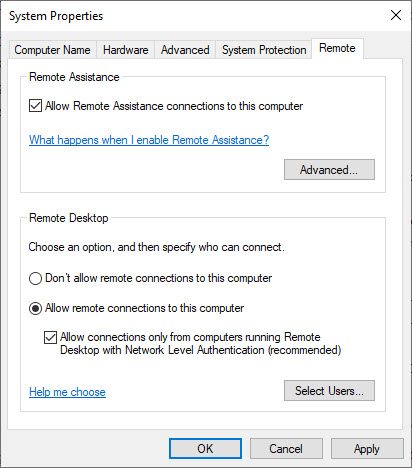This screenshot has width=412, height=468.
Task: Select the System Protection tab
Action: point(264,50)
